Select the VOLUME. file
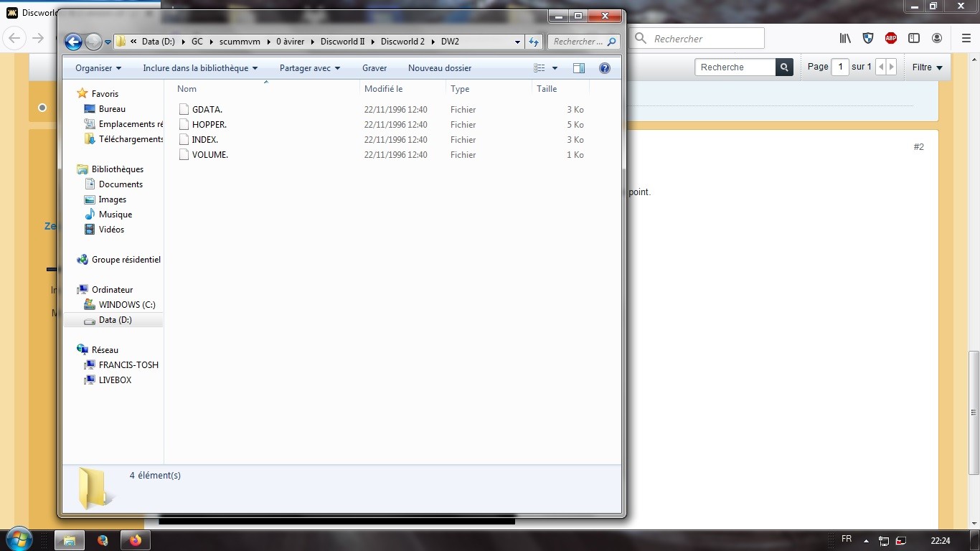The height and width of the screenshot is (551, 980). point(210,155)
